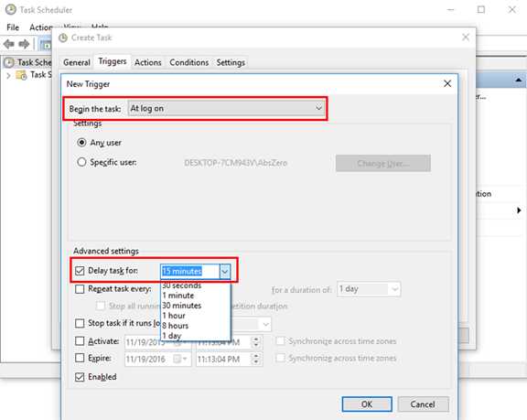Check Expire 'Synchronize across time zones'
The height and width of the screenshot is (420, 527).
[280, 358]
